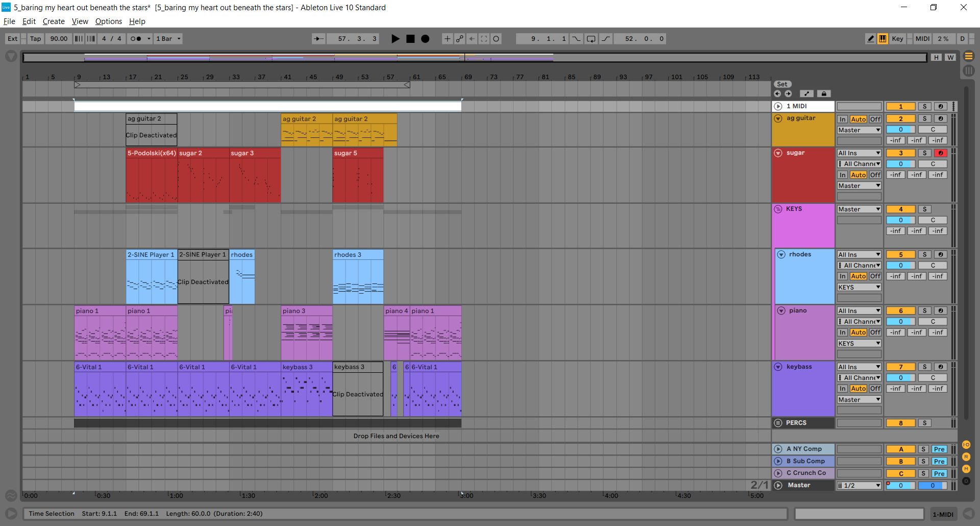Switch to Arrangement view selector icon
Image resolution: width=980 pixels, height=526 pixels.
969,56
